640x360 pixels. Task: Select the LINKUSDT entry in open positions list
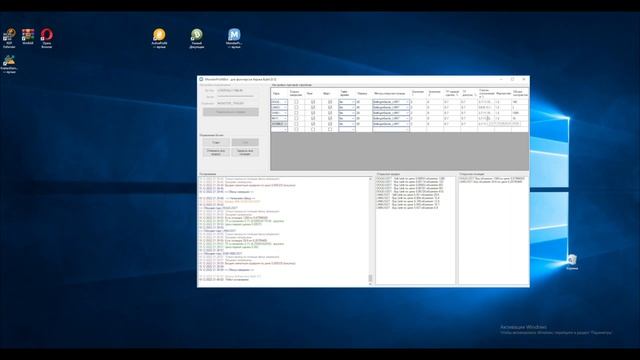491,182
